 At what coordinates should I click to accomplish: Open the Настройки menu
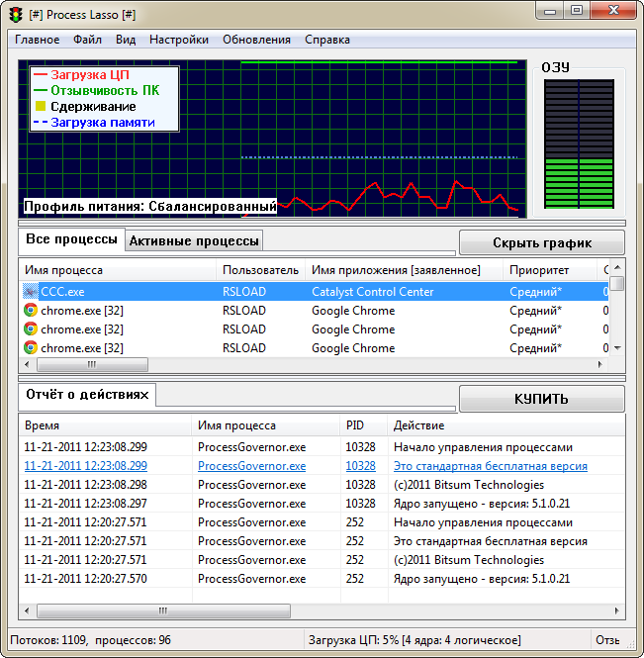pyautogui.click(x=179, y=40)
